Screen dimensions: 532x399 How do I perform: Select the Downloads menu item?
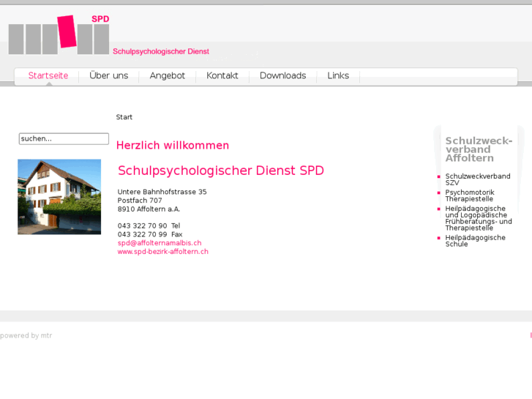(283, 75)
